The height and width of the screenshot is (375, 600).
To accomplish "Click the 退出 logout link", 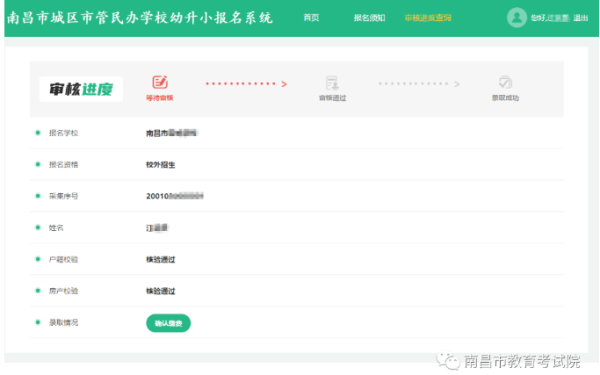I will click(580, 18).
